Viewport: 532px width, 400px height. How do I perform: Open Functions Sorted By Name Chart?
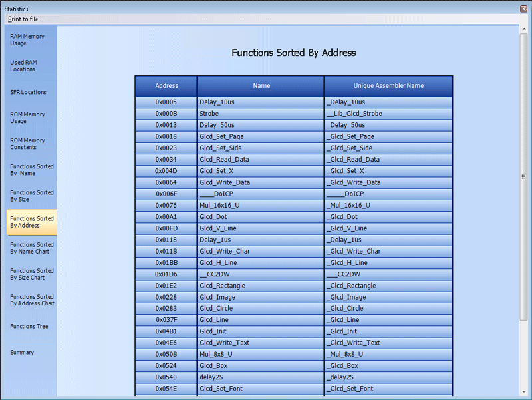click(x=31, y=248)
